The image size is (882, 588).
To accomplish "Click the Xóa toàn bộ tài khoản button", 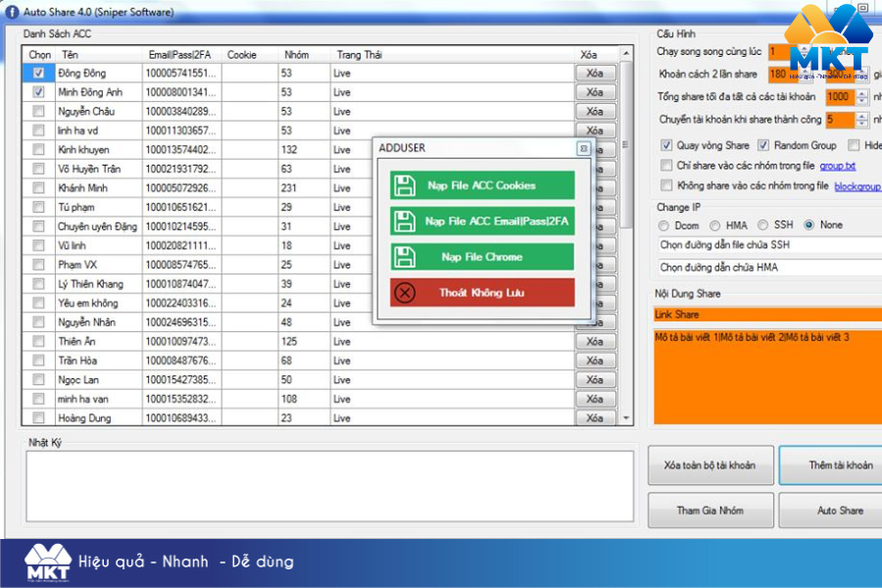I will (709, 465).
